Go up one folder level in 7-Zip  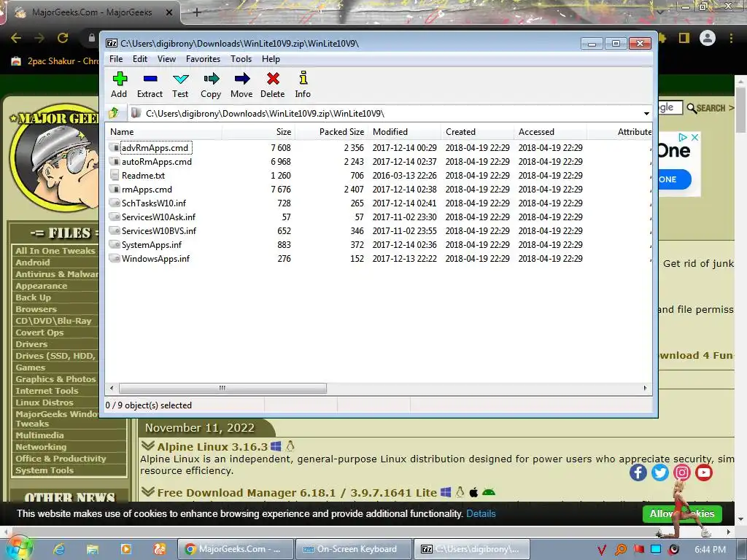[x=115, y=113]
